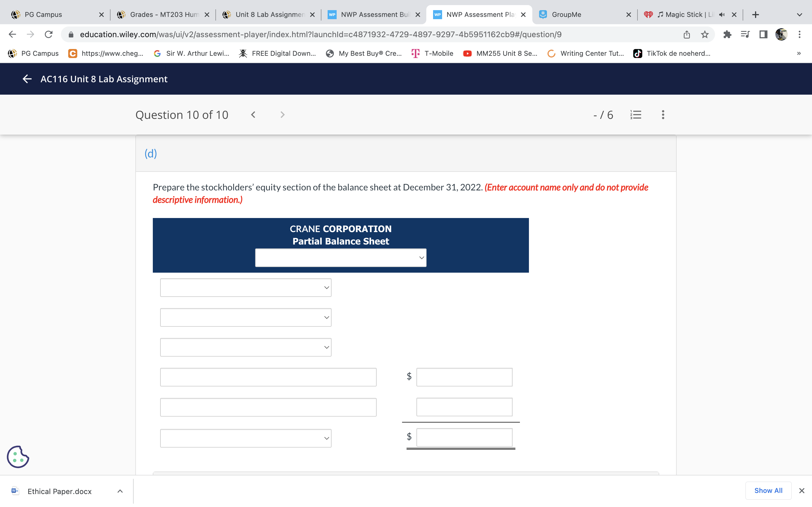The image size is (812, 507).
Task: Open the Chrome extensions puzzle icon
Action: [727, 35]
